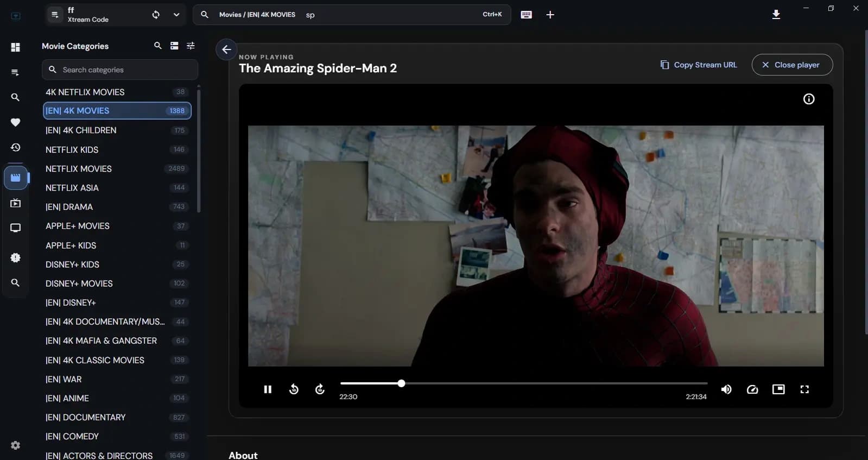Go back using the left arrow button

[226, 49]
